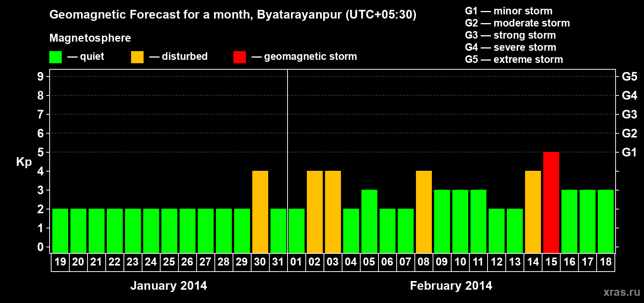The height and width of the screenshot is (303, 644).
Task: Click date cell 05 on the axis
Action: pos(369,262)
